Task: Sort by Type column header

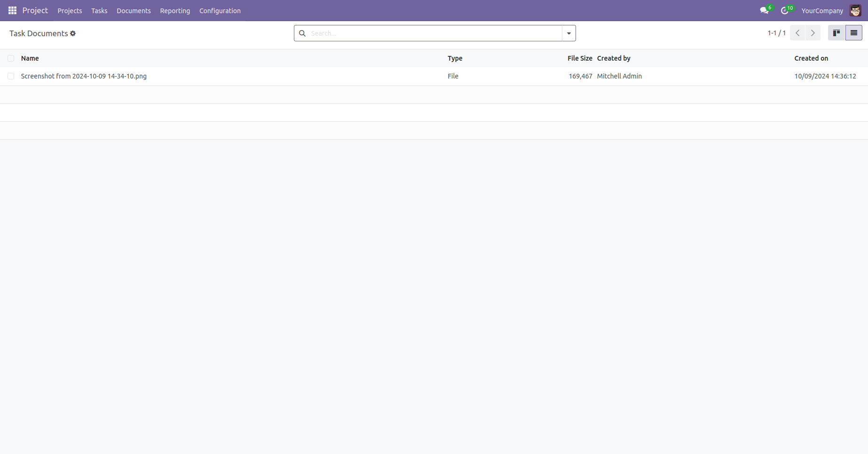Action: tap(455, 58)
